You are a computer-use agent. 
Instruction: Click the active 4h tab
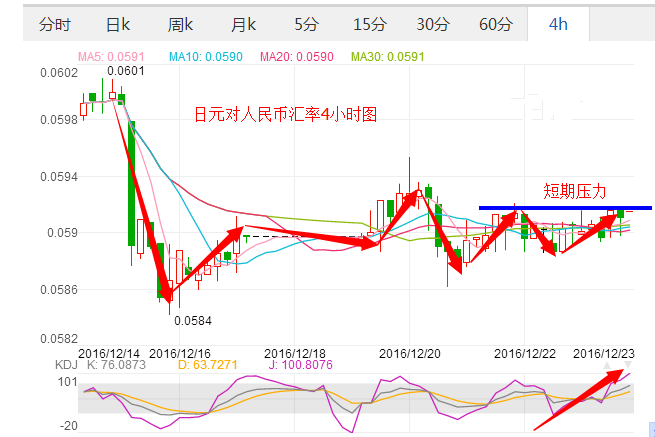(x=559, y=24)
